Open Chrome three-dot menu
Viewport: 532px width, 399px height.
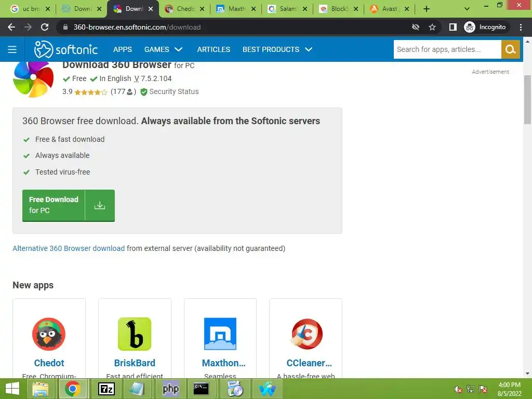(521, 27)
